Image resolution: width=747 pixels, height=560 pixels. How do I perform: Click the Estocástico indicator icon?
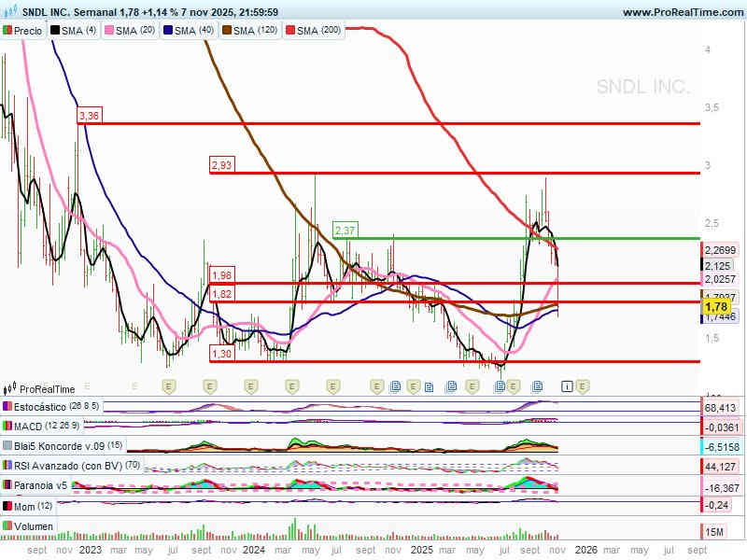pyautogui.click(x=8, y=407)
